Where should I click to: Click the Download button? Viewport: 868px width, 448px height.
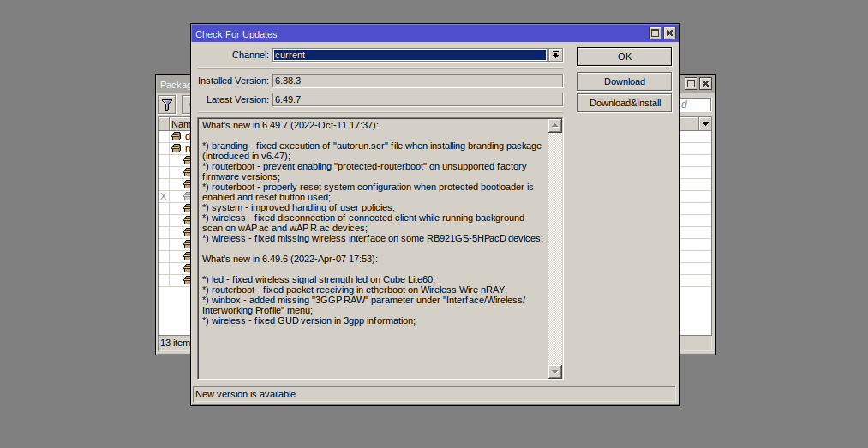click(x=625, y=81)
